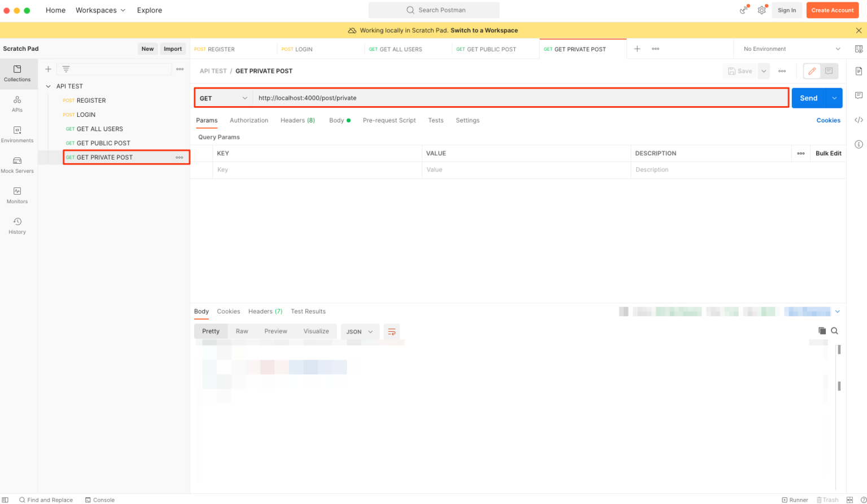This screenshot has height=504, width=867.
Task: Toggle comment mode on the request
Action: (x=829, y=71)
